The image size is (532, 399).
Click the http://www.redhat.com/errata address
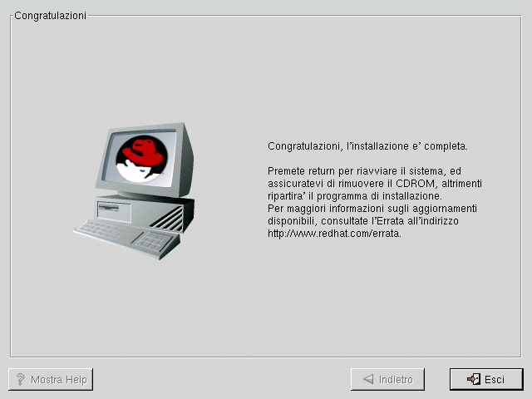334,234
